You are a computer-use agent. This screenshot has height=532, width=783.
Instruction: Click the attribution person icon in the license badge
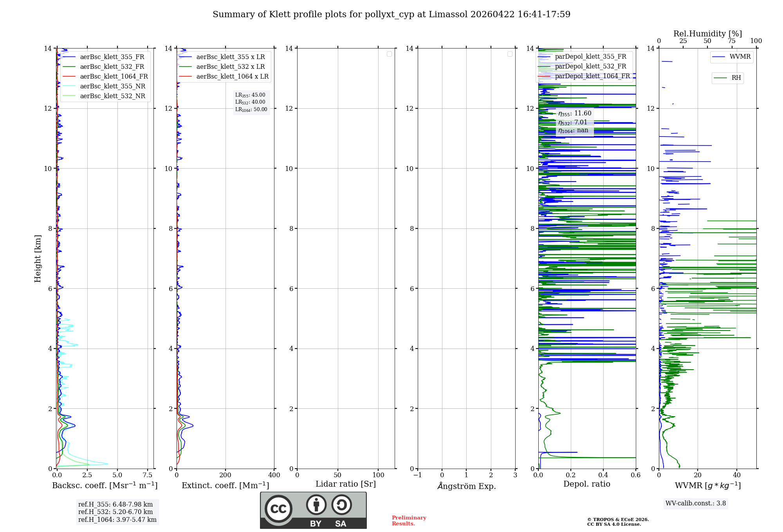point(316,505)
